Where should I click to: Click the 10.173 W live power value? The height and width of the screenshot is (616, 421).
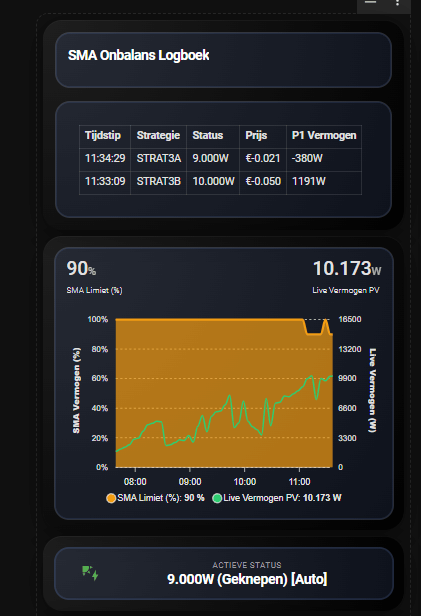(347, 269)
